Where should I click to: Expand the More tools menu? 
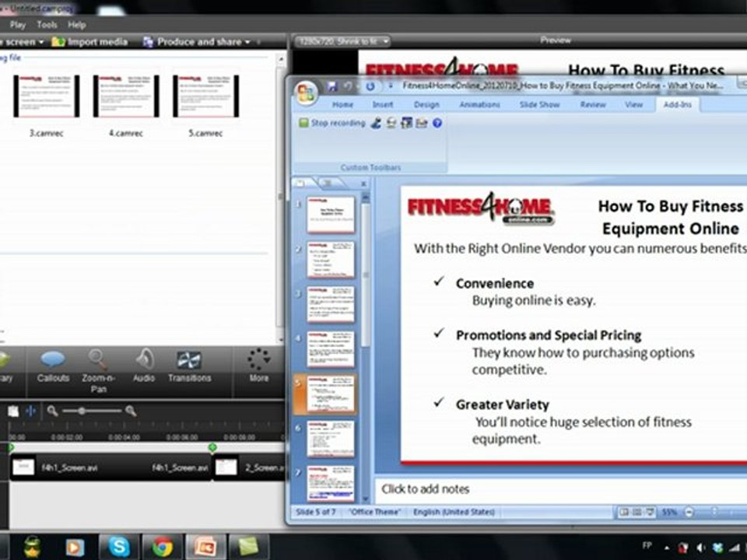pos(258,366)
